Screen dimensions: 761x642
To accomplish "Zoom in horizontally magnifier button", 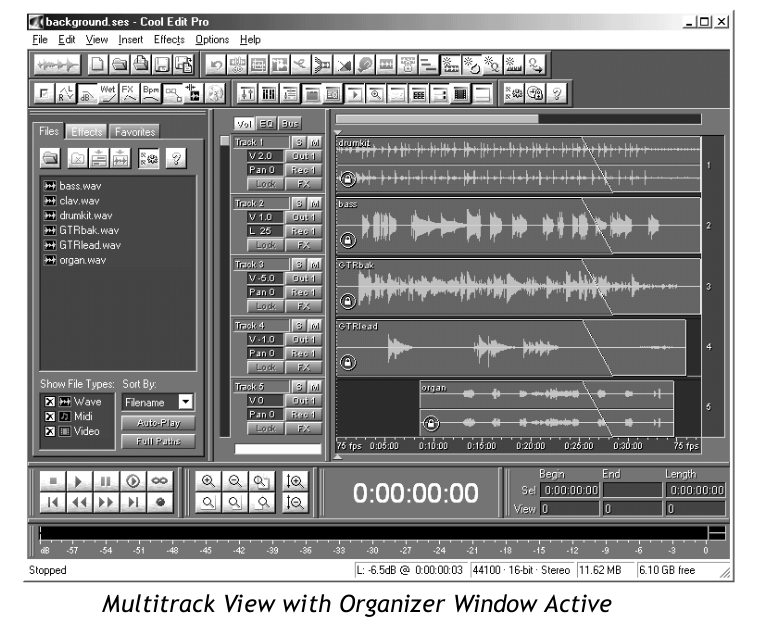I will [208, 481].
